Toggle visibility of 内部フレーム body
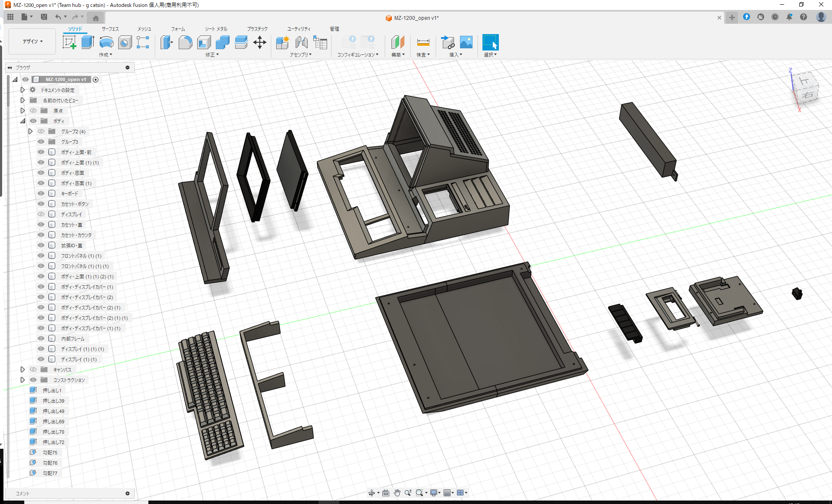832x504 pixels. tap(41, 338)
